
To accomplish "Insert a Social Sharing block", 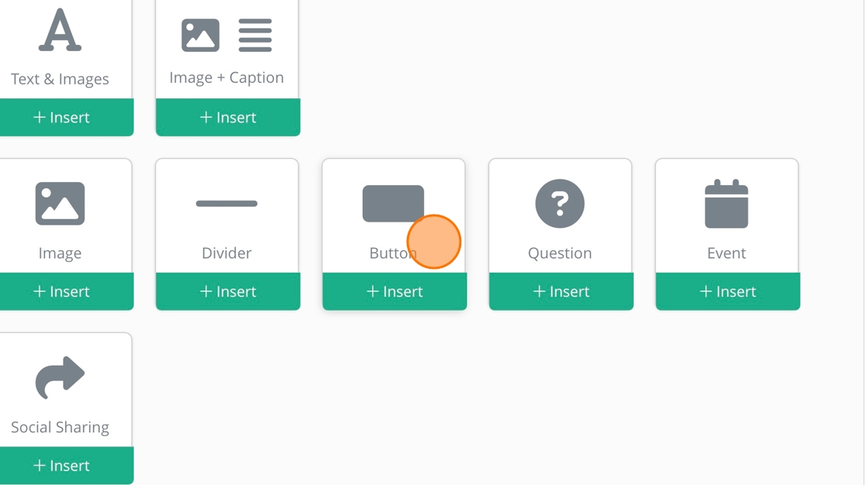I will pyautogui.click(x=61, y=466).
